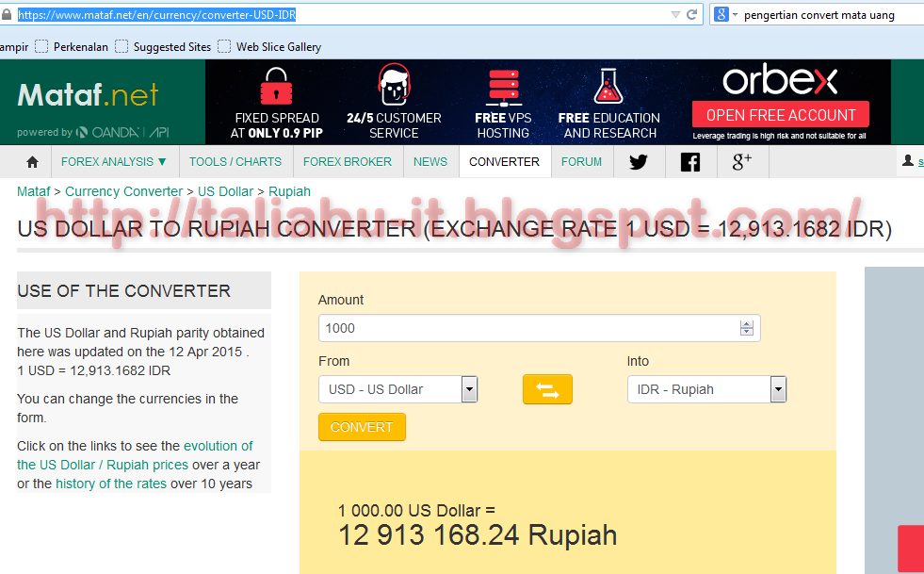Image resolution: width=924 pixels, height=574 pixels.
Task: Open the Mataf Facebook page icon
Action: (690, 161)
